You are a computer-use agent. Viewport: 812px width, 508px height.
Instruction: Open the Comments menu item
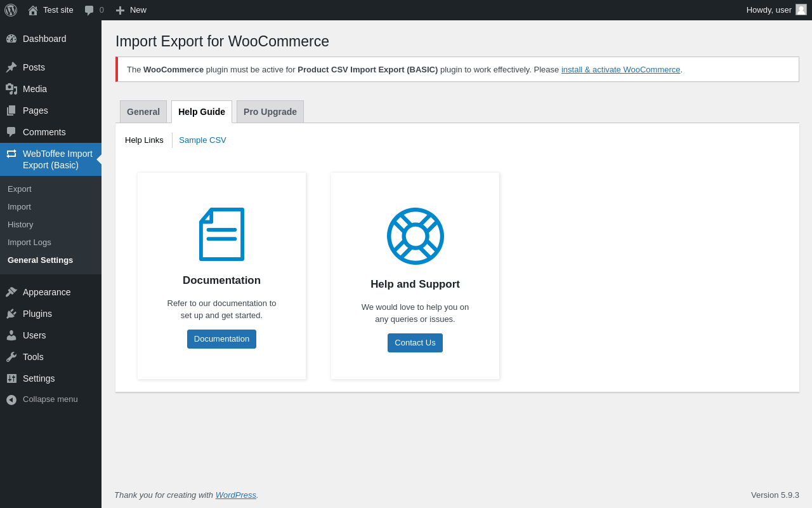click(51, 132)
